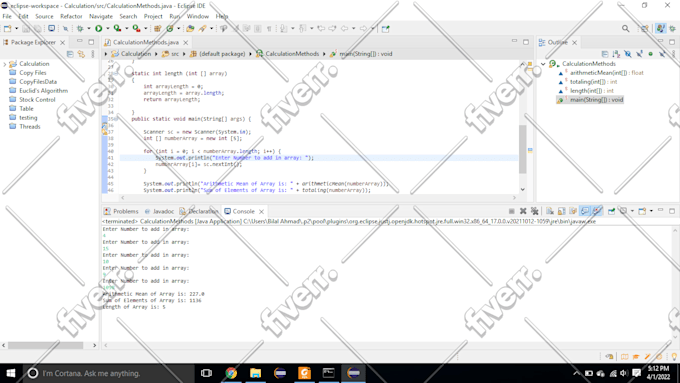Screen dimensions: 680x383
Task: Click Pin Console icon
Action: 611,211
